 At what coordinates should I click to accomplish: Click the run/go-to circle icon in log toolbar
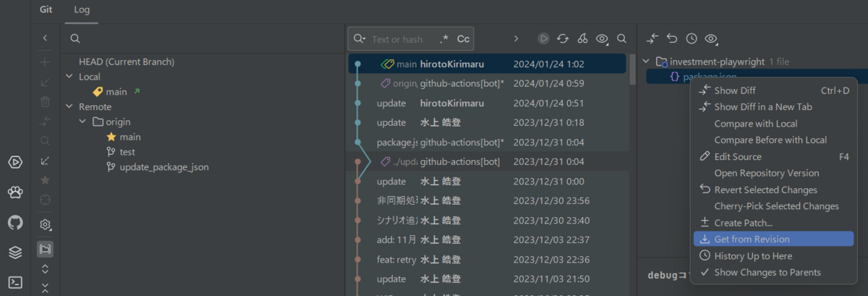pos(543,38)
